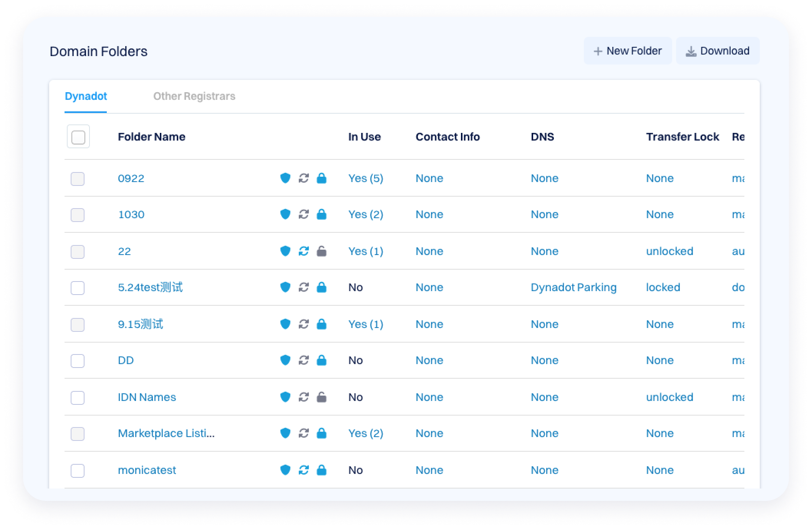Create a folder with New Folder button
This screenshot has width=812, height=530.
tap(628, 51)
